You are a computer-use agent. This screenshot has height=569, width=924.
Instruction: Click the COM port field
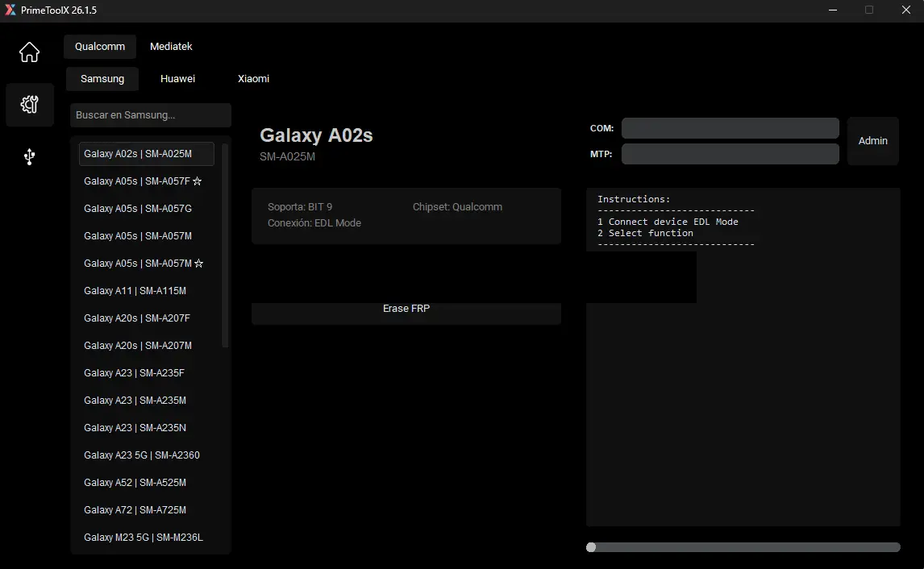point(730,128)
